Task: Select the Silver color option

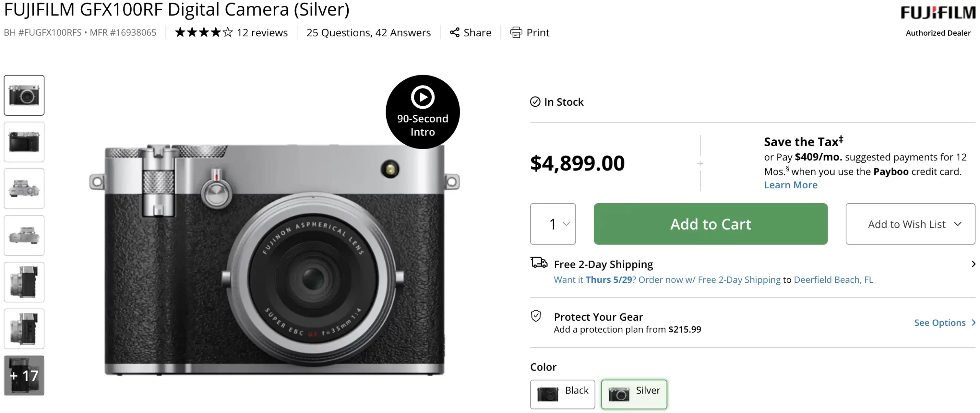Action: (x=634, y=394)
